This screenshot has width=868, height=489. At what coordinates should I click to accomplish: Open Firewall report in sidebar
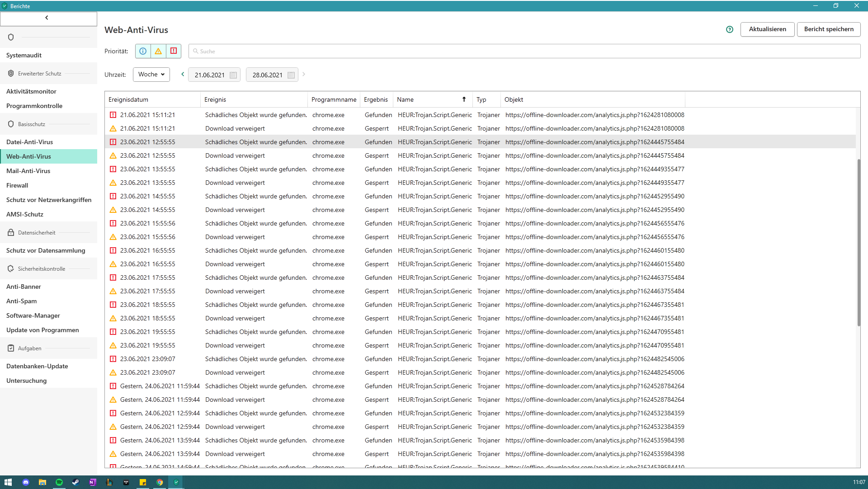pyautogui.click(x=17, y=185)
